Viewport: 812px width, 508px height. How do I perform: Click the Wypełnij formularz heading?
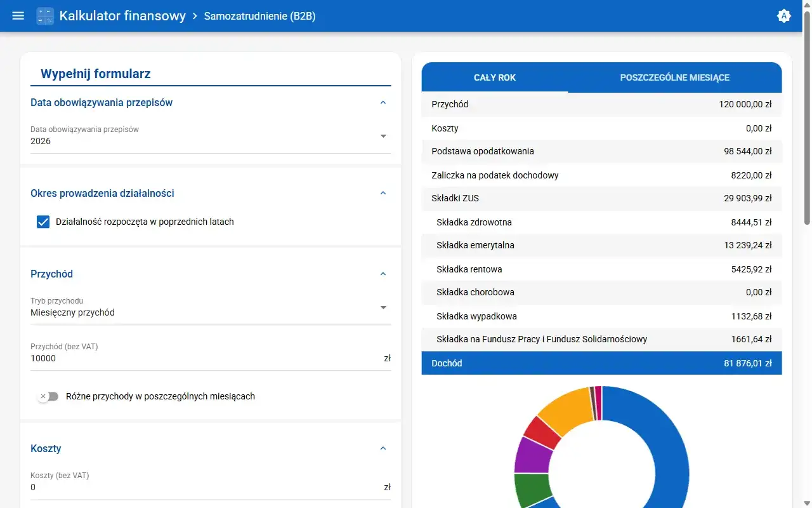click(x=96, y=74)
